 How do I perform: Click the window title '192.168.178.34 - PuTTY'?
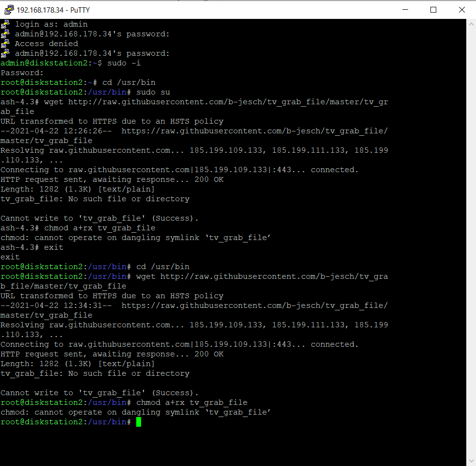click(53, 10)
